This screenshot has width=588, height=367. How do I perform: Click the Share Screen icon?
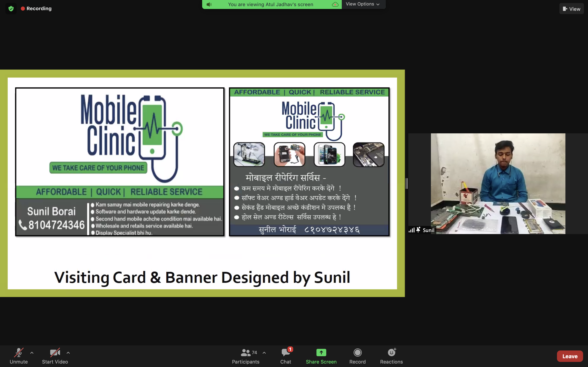pos(321,353)
